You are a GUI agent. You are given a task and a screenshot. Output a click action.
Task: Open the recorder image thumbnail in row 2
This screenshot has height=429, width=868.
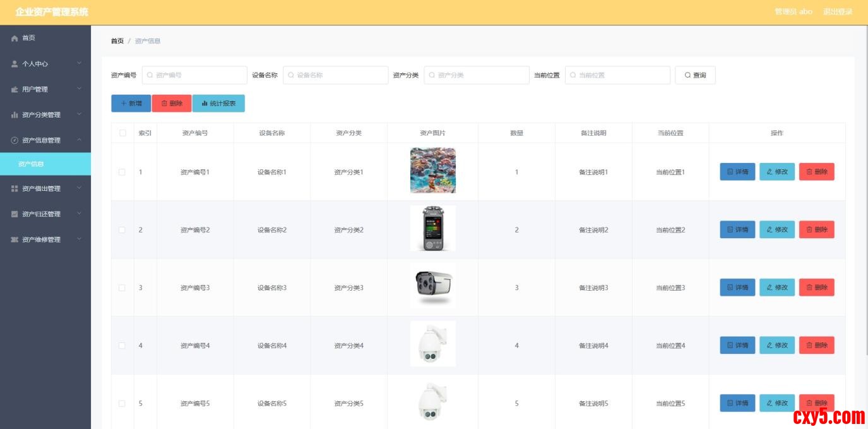(432, 228)
